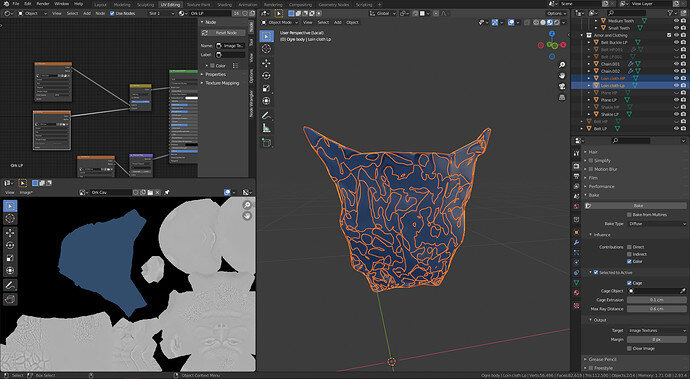This screenshot has height=379, width=690.
Task: Switch perspective/orthographic grid gizmo in viewport
Action: pyautogui.click(x=562, y=97)
